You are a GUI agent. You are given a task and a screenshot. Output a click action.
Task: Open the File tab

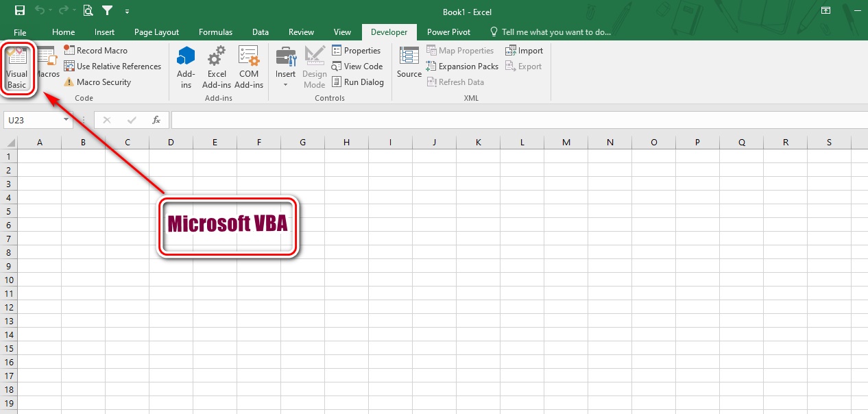(20, 32)
